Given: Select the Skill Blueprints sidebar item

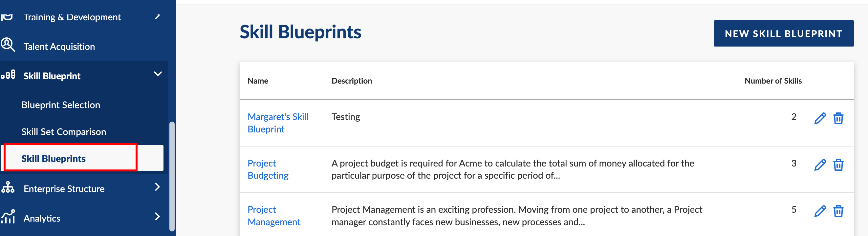Looking at the screenshot, I should pos(82,158).
